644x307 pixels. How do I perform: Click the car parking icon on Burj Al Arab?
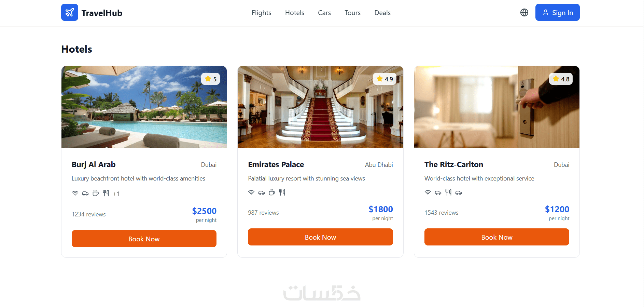[85, 193]
